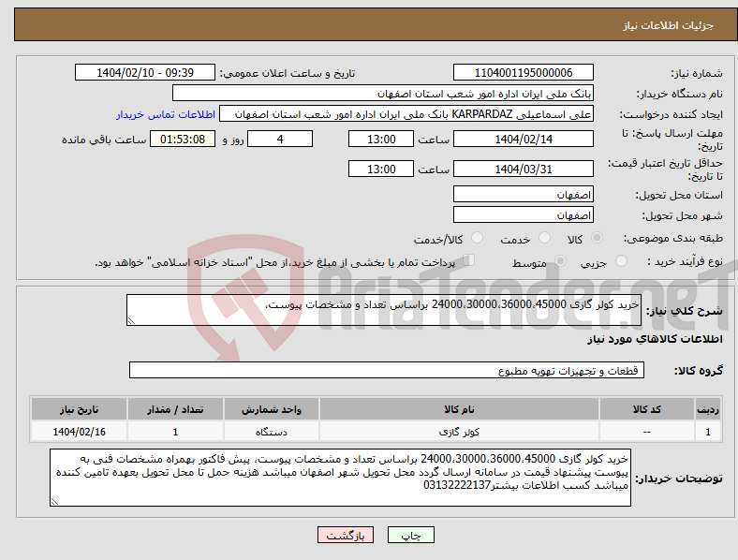Click the واحد شمارش column header

[272, 409]
